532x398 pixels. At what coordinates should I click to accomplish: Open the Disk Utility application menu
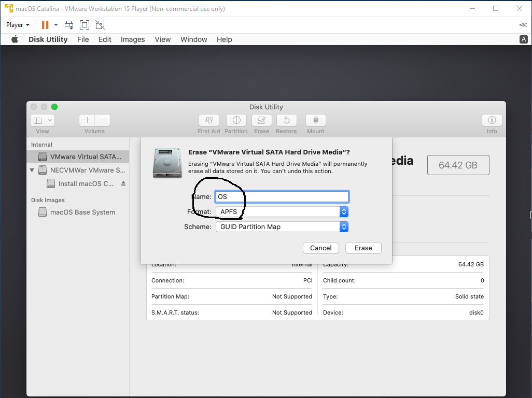tap(48, 39)
